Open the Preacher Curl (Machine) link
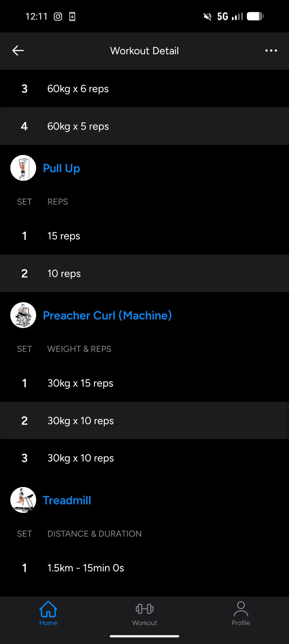Viewport: 289px width, 644px height. 107,315
